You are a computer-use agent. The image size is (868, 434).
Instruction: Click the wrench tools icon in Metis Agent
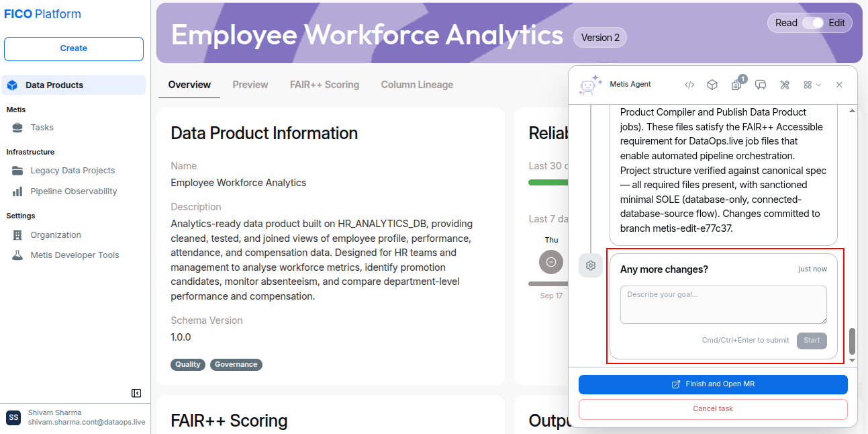pos(785,85)
